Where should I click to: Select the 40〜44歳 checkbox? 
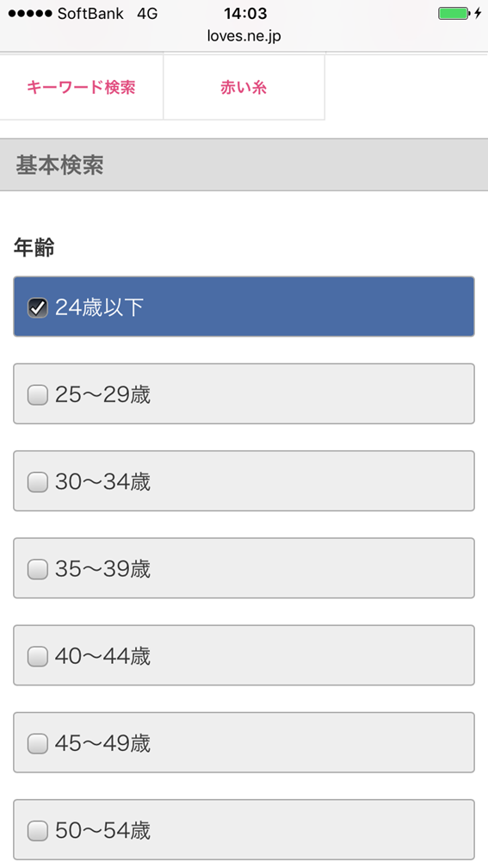coord(38,656)
